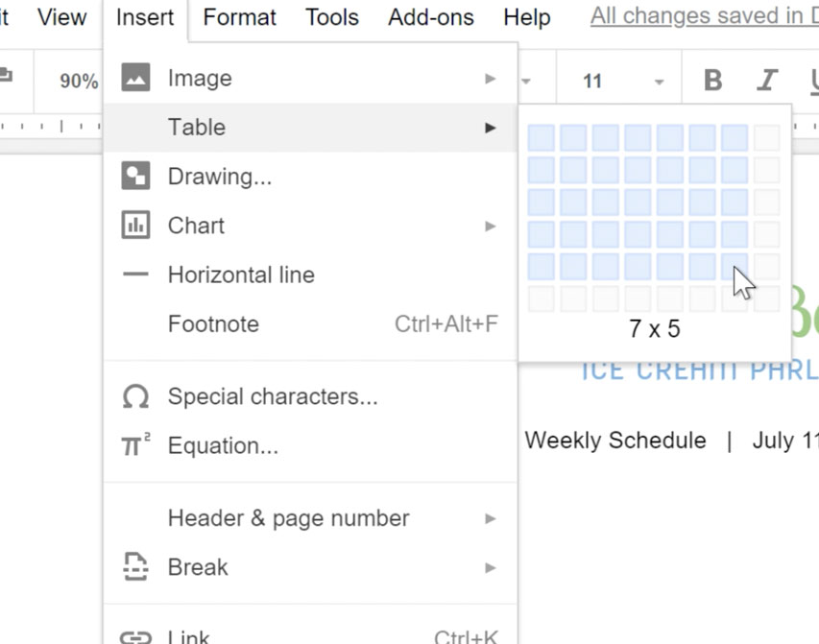Click the Horizontal line icon
The height and width of the screenshot is (644, 819).
click(x=135, y=274)
